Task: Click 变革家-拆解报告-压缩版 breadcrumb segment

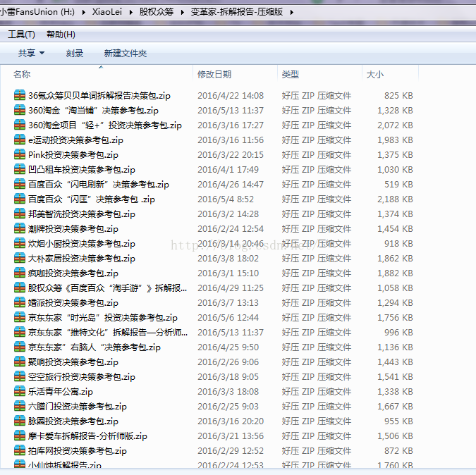Action: (x=237, y=12)
